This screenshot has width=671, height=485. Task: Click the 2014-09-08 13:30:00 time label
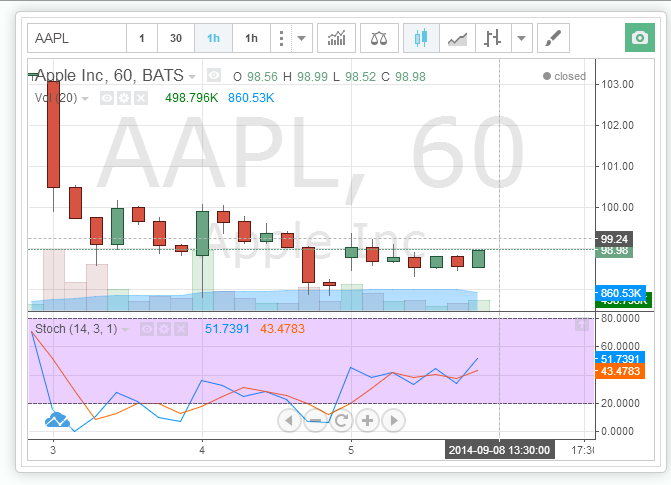pyautogui.click(x=499, y=450)
